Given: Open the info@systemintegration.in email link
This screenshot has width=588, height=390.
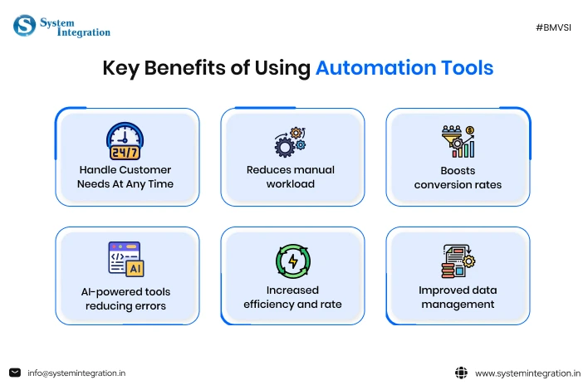Looking at the screenshot, I should (x=76, y=373).
